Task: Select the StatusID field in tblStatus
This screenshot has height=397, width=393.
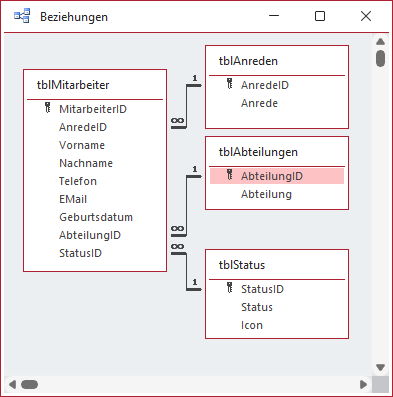Action: 262,289
